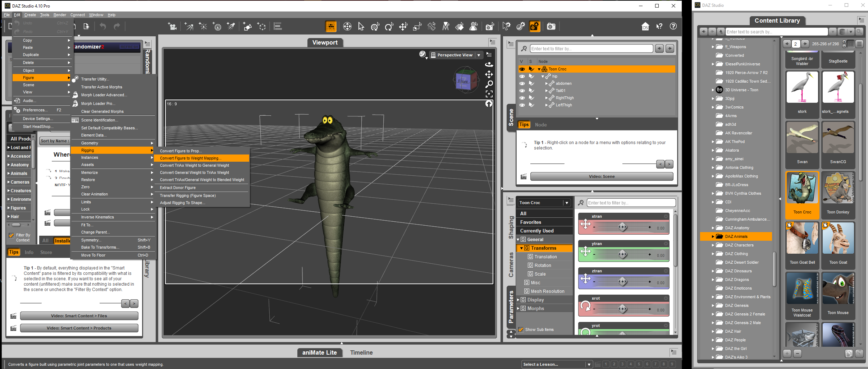Image resolution: width=868 pixels, height=369 pixels.
Task: Toggle selectability arrow for LeftThigh node
Action: [x=531, y=105]
